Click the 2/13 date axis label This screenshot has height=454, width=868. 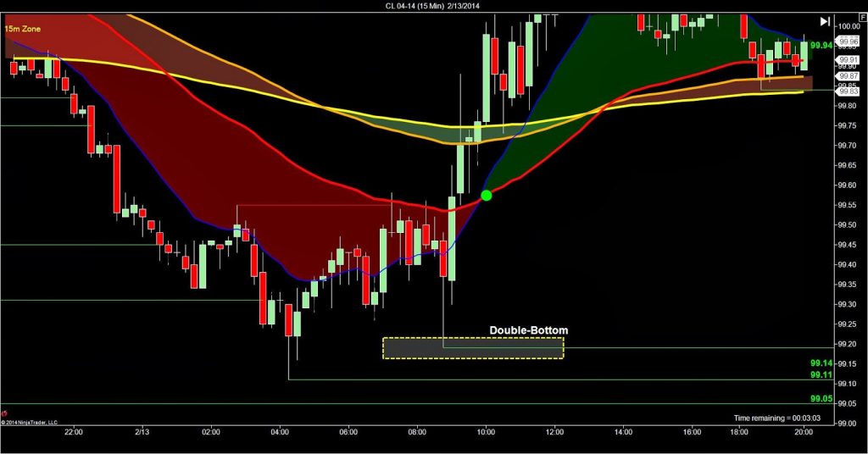coord(142,432)
